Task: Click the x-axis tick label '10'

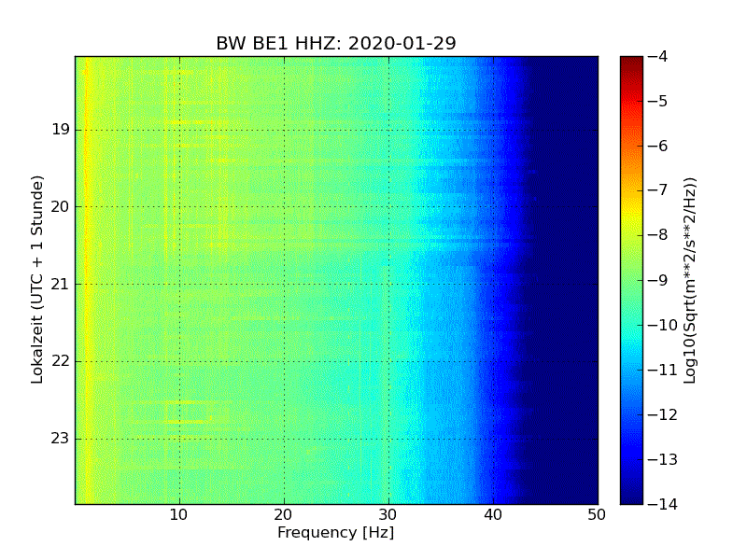Action: [x=178, y=515]
